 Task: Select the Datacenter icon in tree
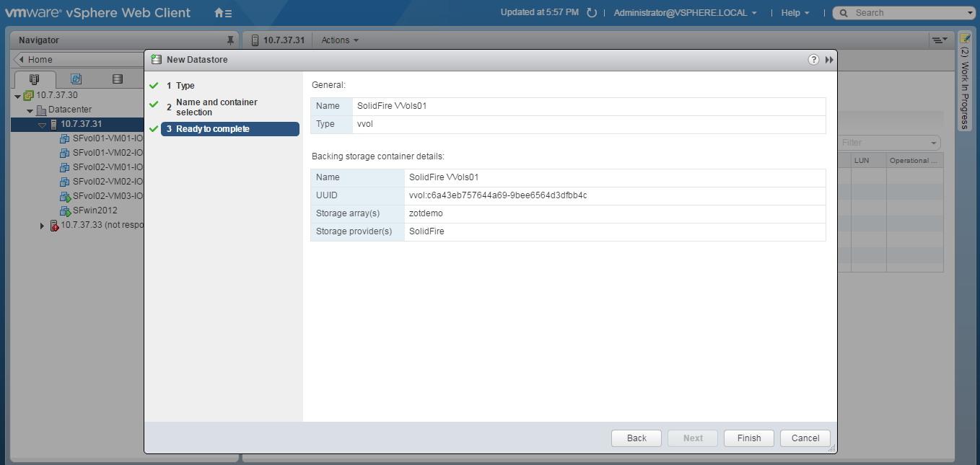click(x=40, y=110)
